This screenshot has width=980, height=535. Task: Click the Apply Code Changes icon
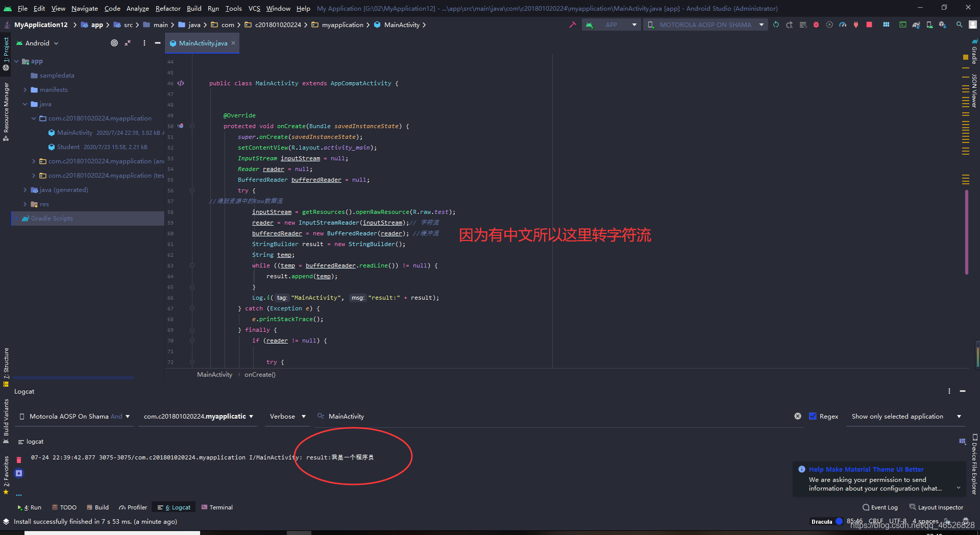[803, 25]
